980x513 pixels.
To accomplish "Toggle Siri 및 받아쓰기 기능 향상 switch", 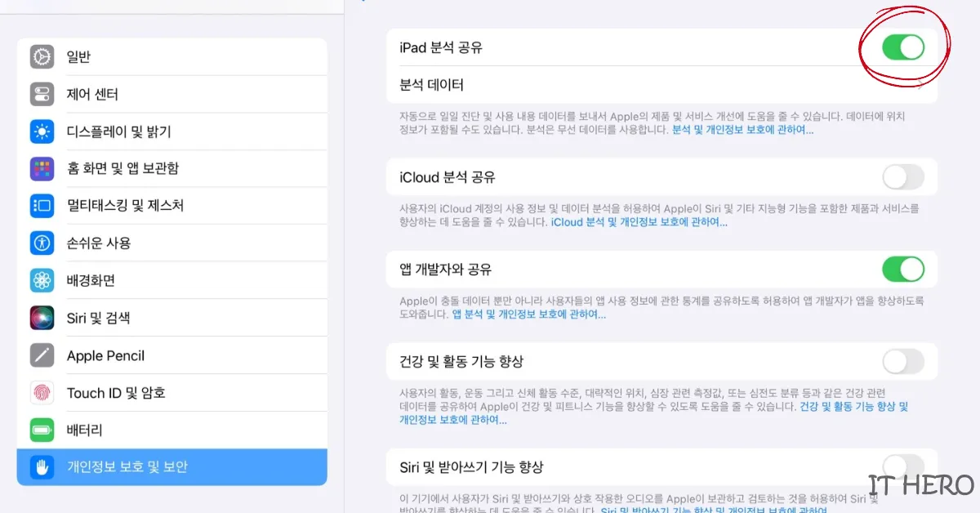I will pyautogui.click(x=903, y=467).
